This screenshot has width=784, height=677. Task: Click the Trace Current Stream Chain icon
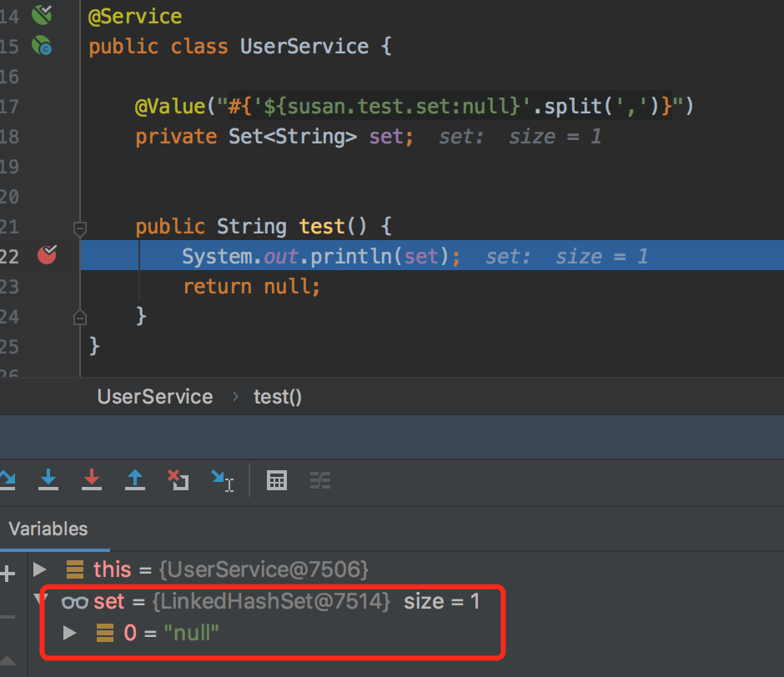(320, 480)
